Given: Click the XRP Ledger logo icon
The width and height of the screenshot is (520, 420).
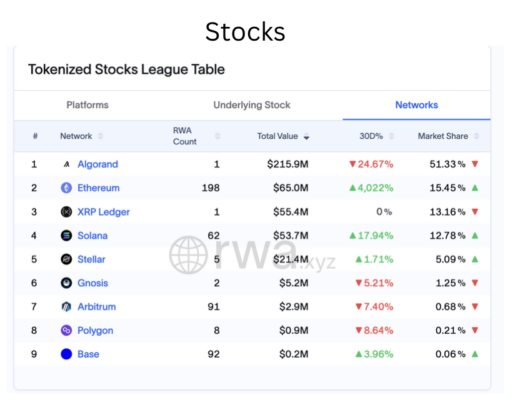Looking at the screenshot, I should [x=66, y=212].
